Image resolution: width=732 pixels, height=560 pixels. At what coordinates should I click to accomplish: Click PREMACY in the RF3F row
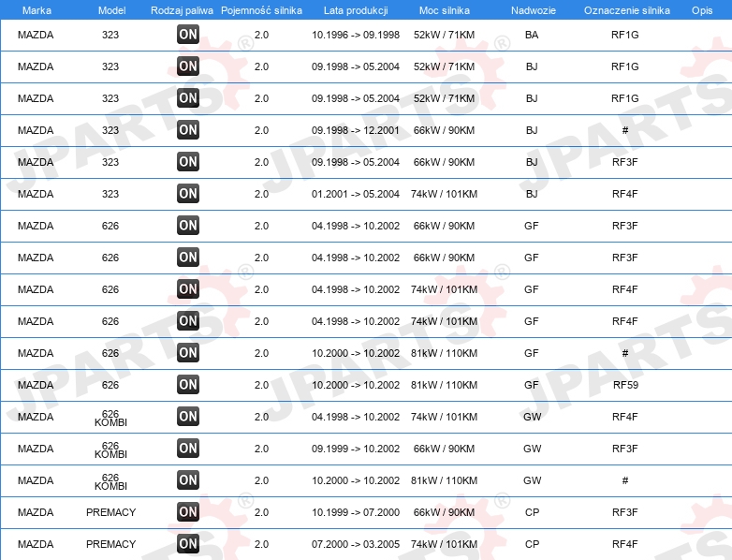point(110,512)
